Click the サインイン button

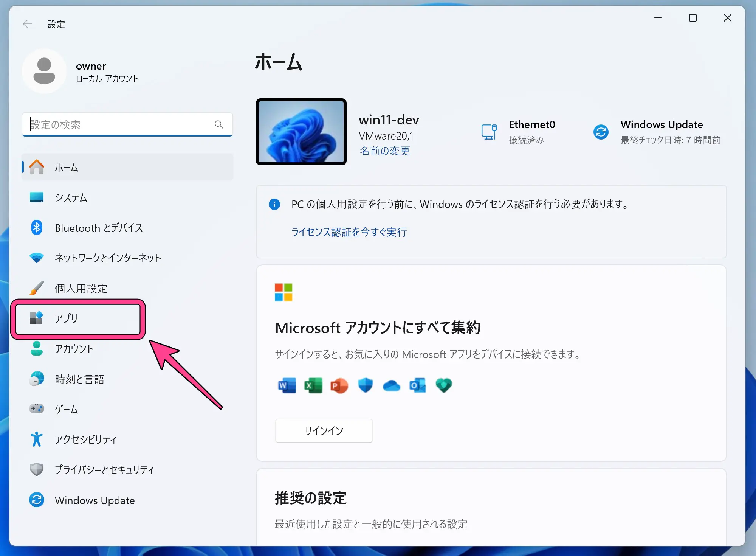324,430
